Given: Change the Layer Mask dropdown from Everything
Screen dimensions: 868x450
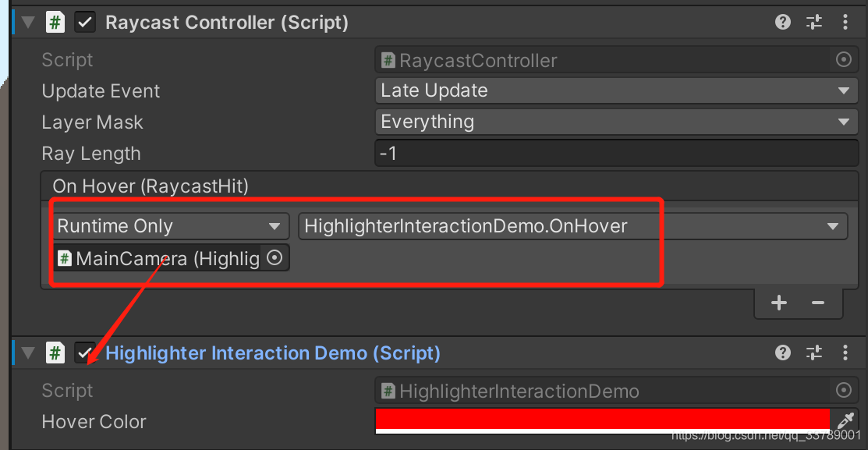Looking at the screenshot, I should [x=615, y=122].
